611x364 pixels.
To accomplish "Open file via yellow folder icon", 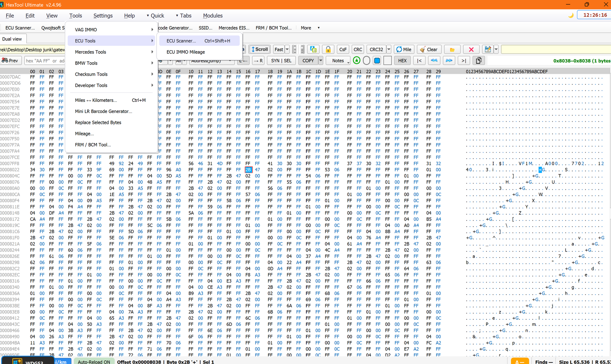I will click(x=452, y=49).
